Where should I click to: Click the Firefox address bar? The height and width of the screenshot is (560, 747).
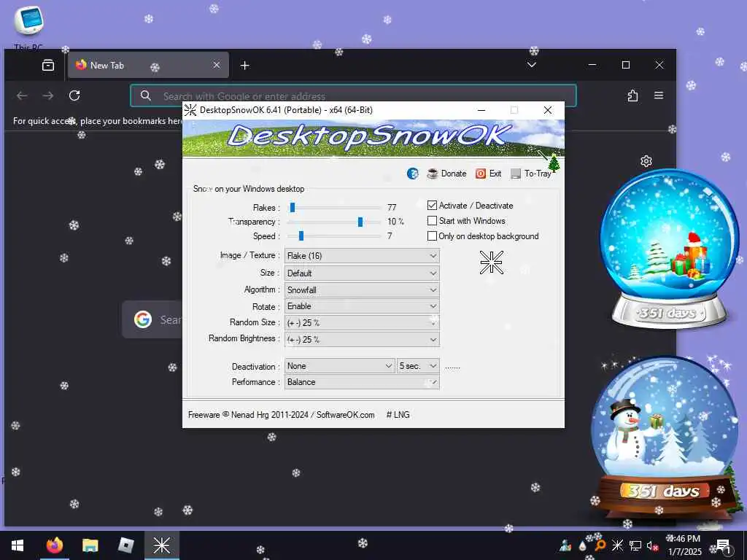pos(354,96)
